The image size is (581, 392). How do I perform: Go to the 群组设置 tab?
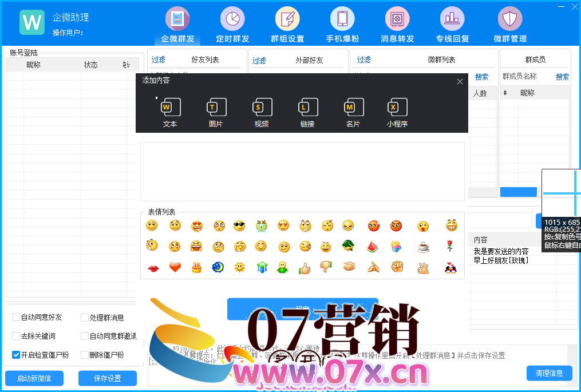click(287, 25)
